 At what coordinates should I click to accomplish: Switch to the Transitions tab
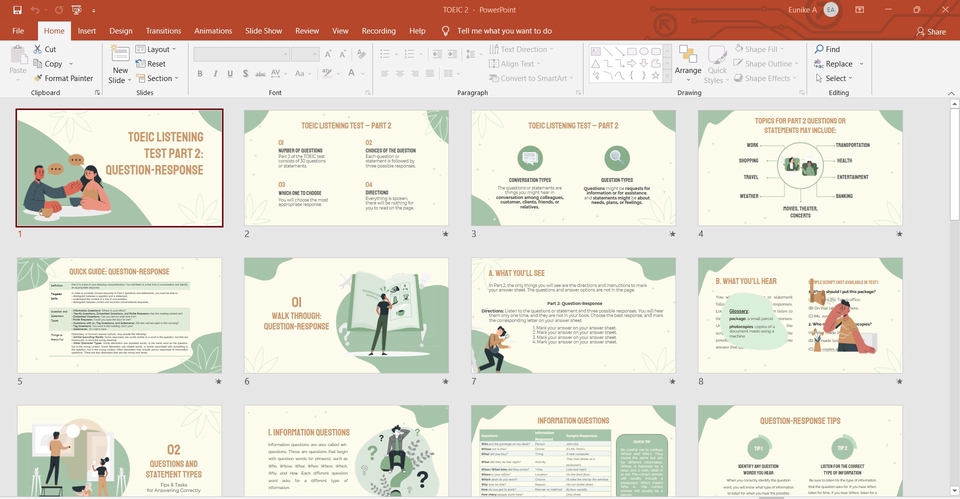[x=163, y=31]
